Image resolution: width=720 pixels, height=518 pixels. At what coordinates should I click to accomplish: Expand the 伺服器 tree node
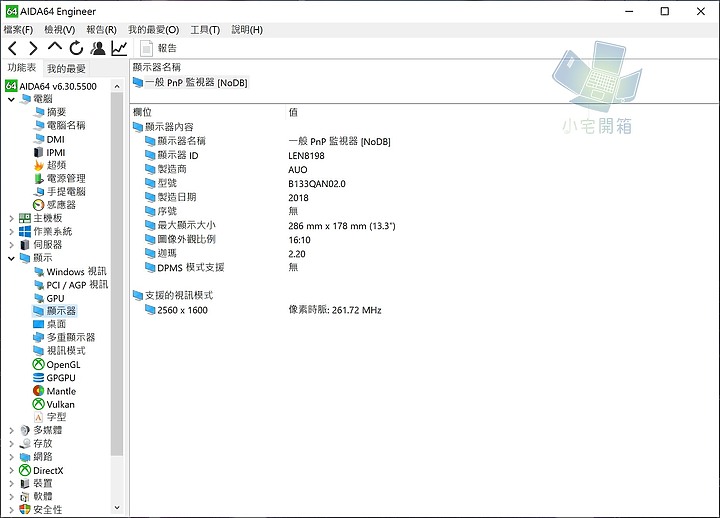click(11, 245)
